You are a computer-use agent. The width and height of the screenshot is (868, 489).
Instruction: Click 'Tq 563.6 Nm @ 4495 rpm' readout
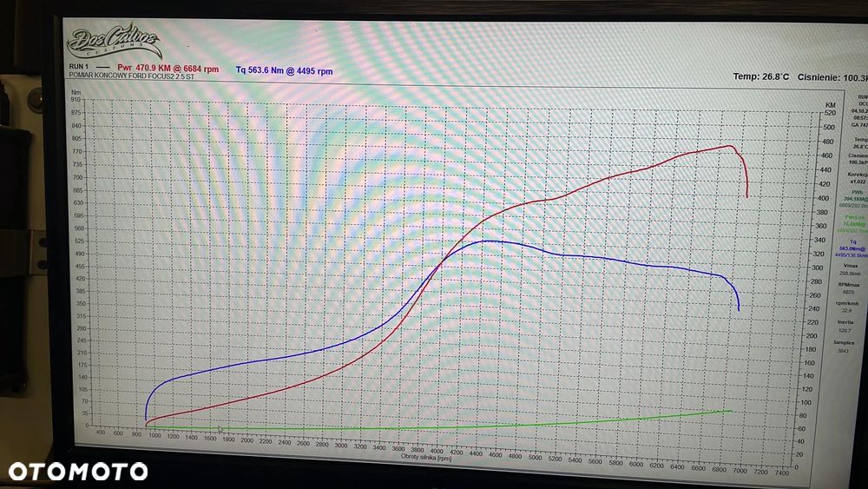click(x=284, y=70)
